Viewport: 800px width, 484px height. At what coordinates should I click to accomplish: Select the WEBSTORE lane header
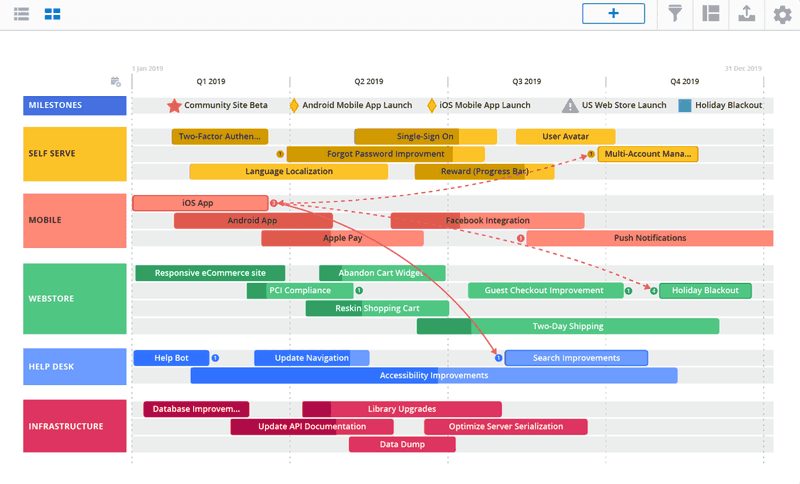click(74, 299)
